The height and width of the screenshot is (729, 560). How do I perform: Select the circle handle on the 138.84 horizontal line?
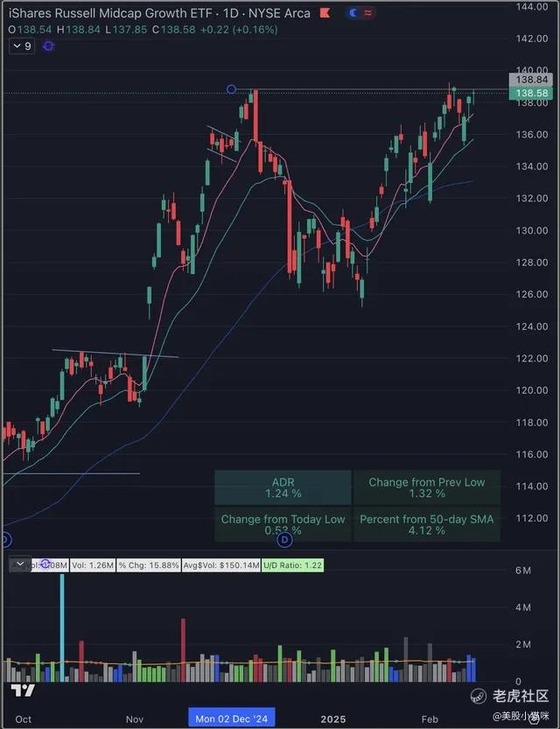[231, 89]
